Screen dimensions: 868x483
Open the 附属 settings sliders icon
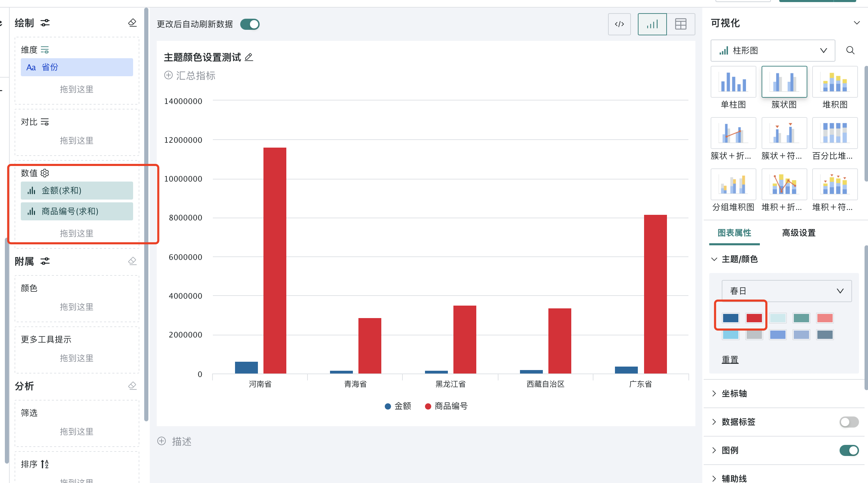pos(45,261)
